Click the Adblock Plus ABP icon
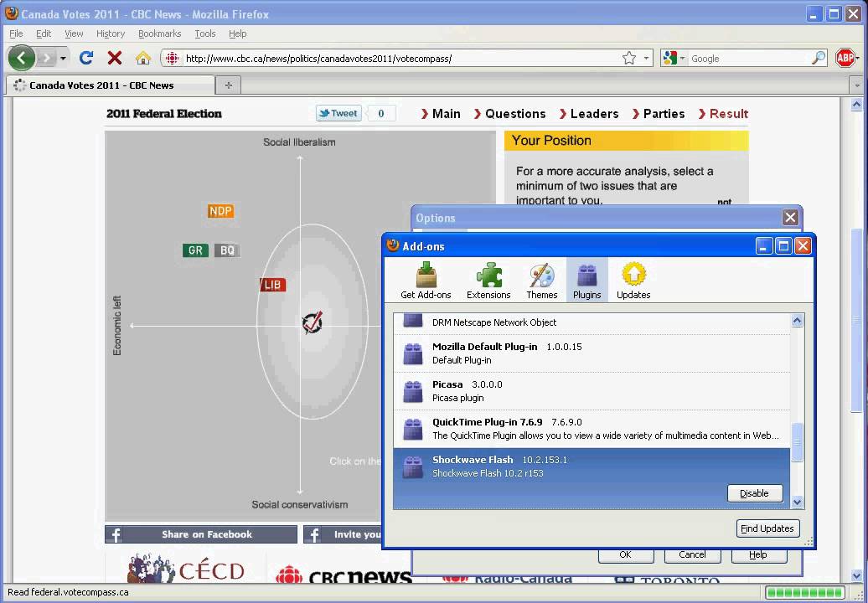Viewport: 868px width, 603px height. pos(845,58)
